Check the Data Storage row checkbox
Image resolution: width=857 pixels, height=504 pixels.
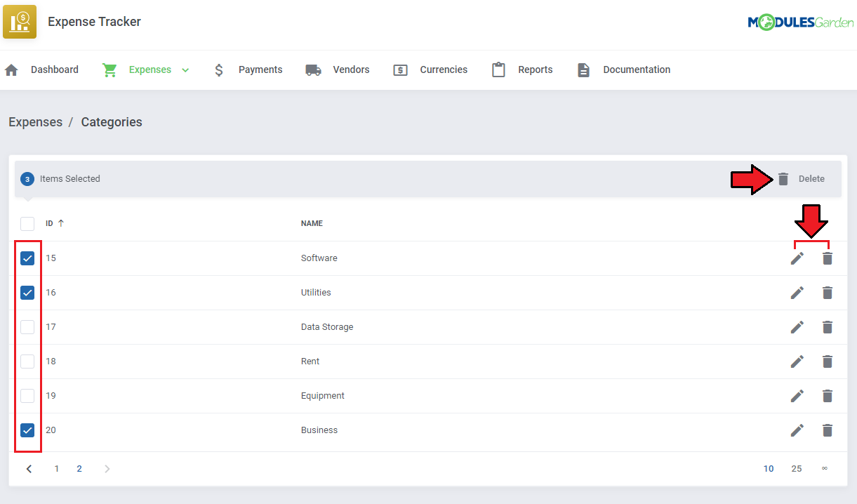pyautogui.click(x=27, y=327)
